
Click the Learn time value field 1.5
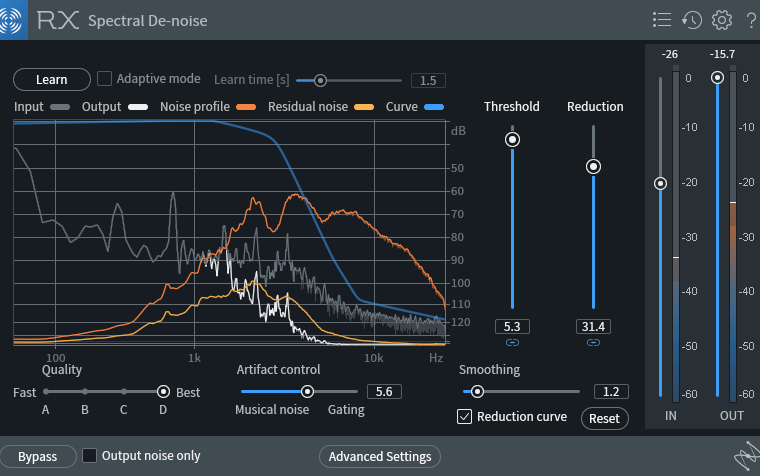(428, 80)
